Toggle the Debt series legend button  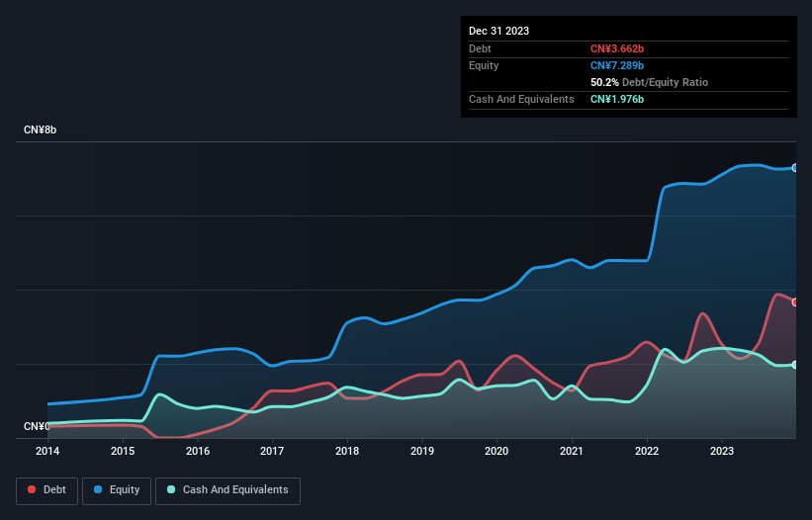46,490
